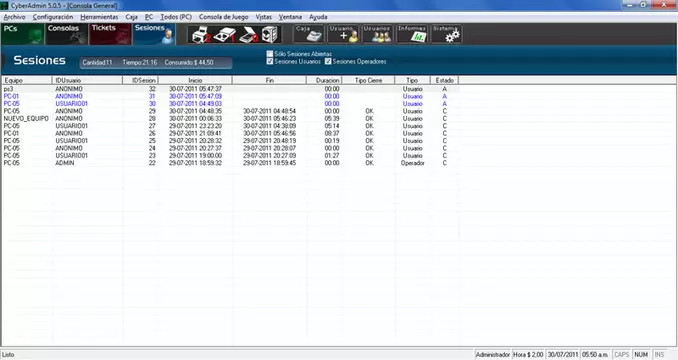The height and width of the screenshot is (360, 678).
Task: Open the Vistas menu
Action: (263, 17)
